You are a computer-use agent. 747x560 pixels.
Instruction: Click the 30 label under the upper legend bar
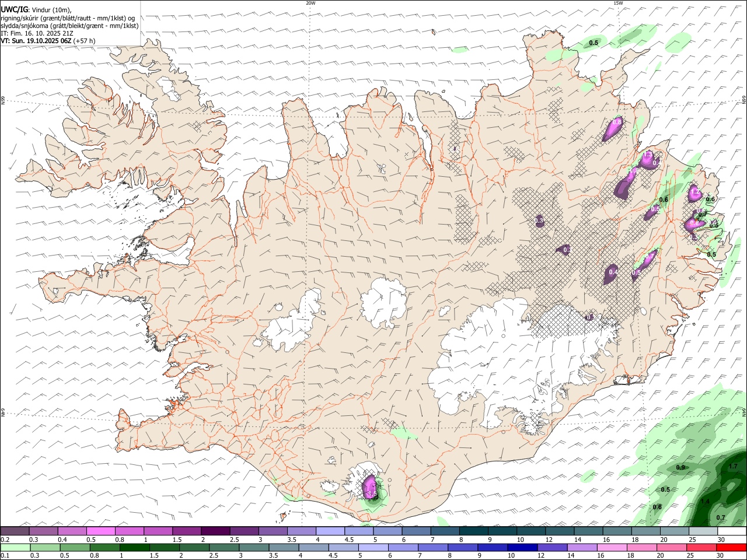coord(722,540)
